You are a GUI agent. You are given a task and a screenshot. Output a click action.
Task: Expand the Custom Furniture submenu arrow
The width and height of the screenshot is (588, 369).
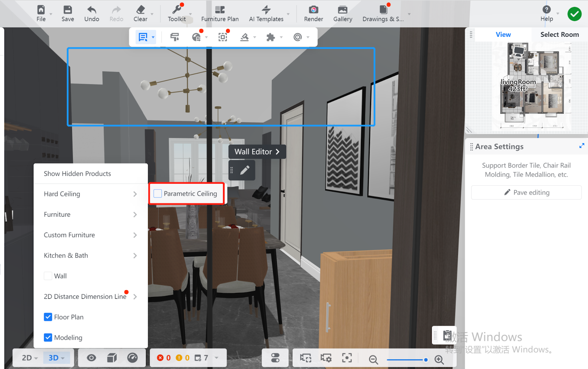tap(135, 235)
